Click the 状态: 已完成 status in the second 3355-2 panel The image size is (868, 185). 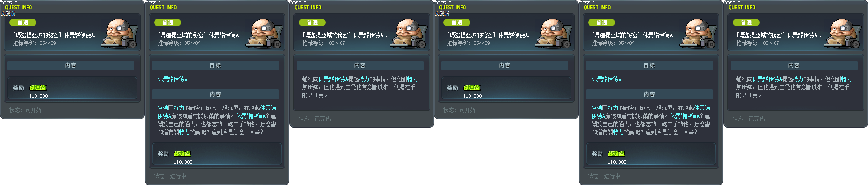pyautogui.click(x=748, y=119)
